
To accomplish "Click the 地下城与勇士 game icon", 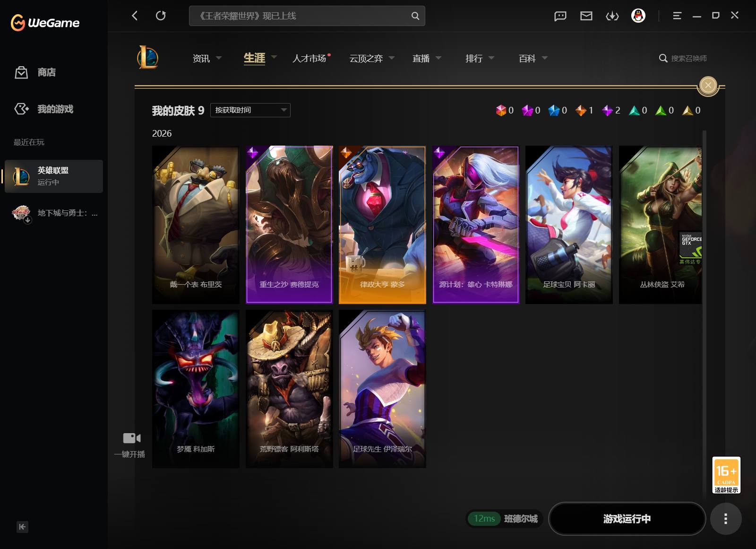I will [21, 213].
